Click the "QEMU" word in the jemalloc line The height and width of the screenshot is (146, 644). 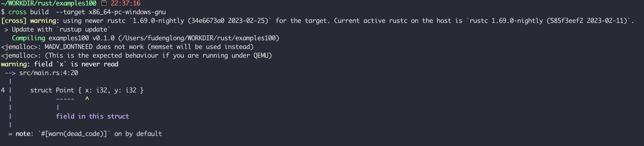click(262, 56)
